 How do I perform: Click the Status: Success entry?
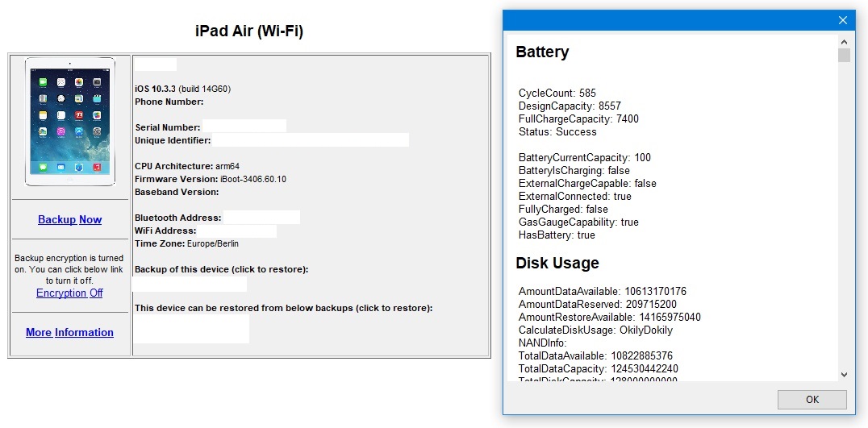(557, 131)
